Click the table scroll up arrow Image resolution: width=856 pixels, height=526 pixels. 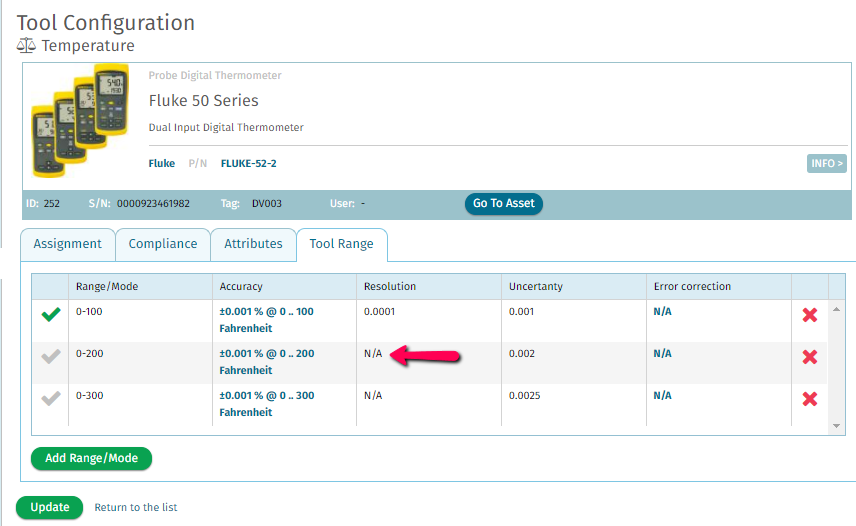(836, 309)
